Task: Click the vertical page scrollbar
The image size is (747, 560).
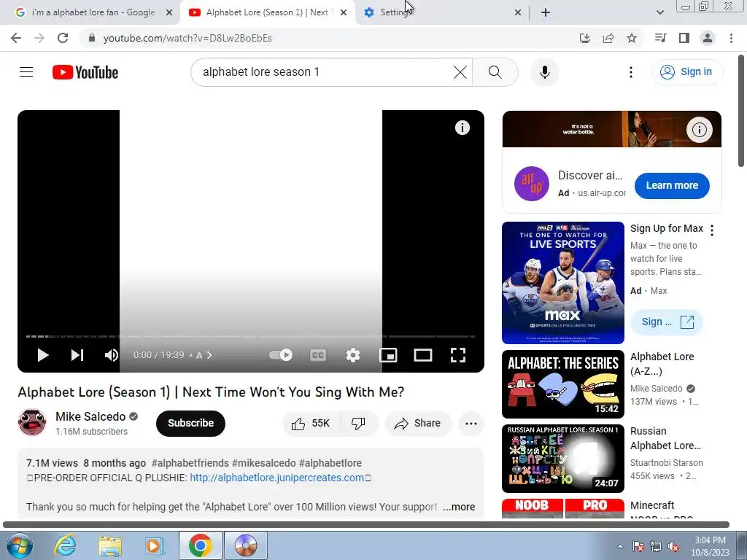Action: [x=741, y=111]
